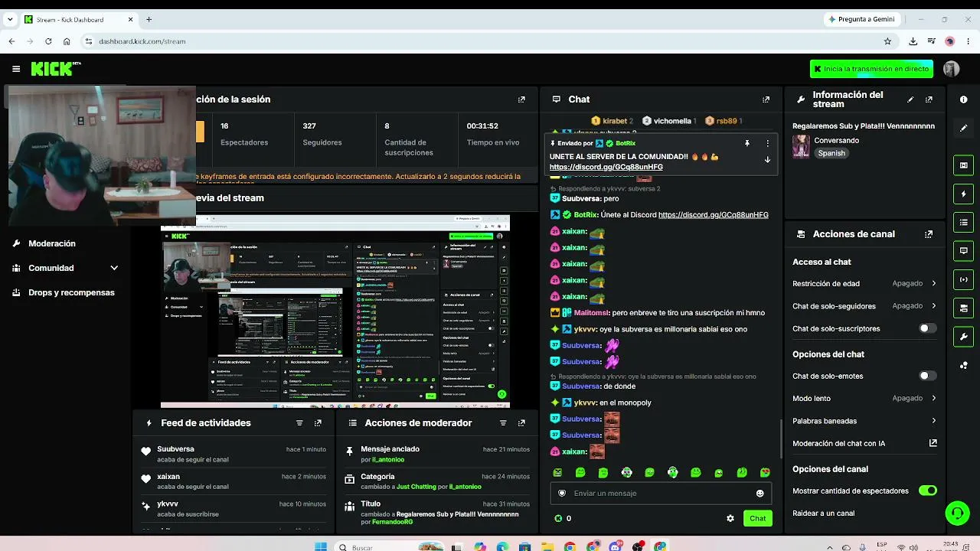Pop out the Información del stream panel

(x=929, y=99)
